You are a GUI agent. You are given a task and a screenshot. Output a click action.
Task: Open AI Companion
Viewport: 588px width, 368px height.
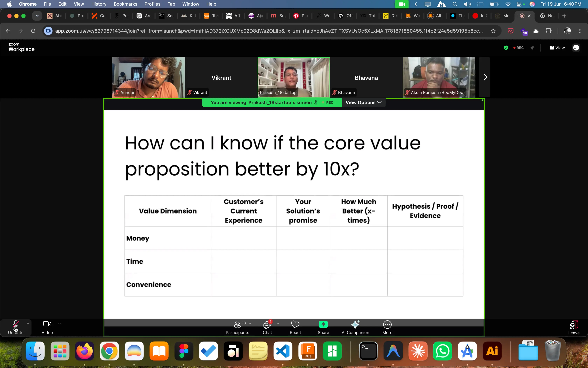355,327
